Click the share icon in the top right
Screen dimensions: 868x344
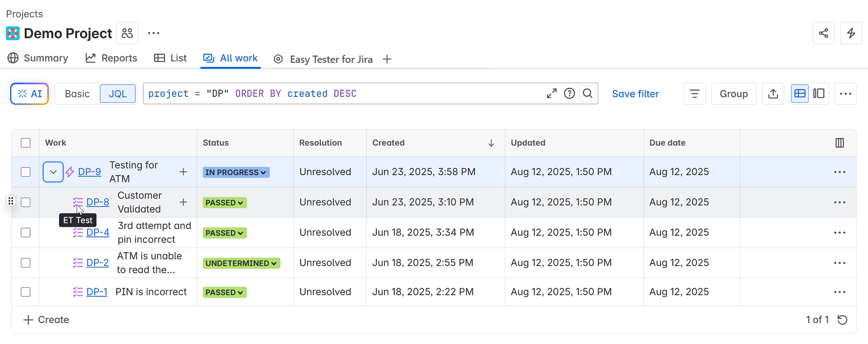click(823, 33)
